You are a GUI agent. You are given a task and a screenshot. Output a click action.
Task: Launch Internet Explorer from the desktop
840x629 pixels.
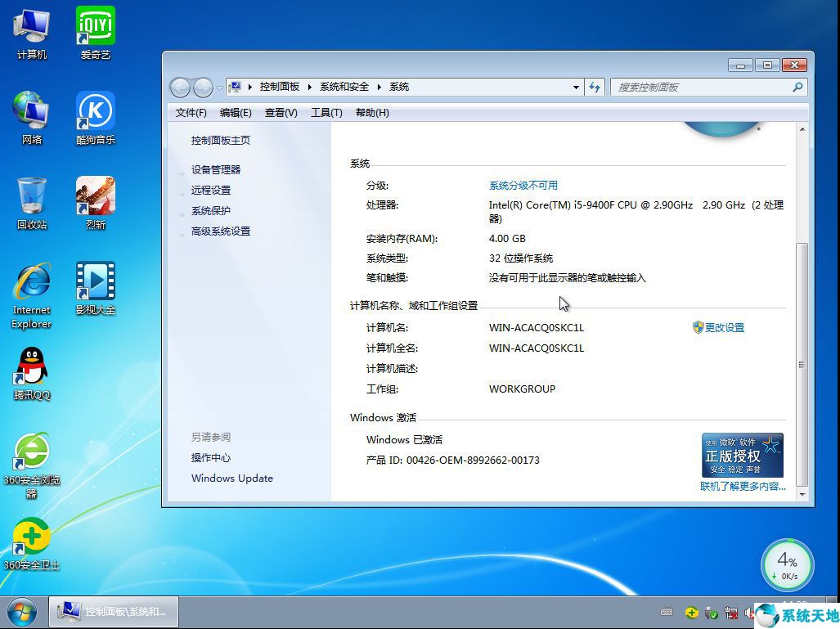(x=32, y=296)
